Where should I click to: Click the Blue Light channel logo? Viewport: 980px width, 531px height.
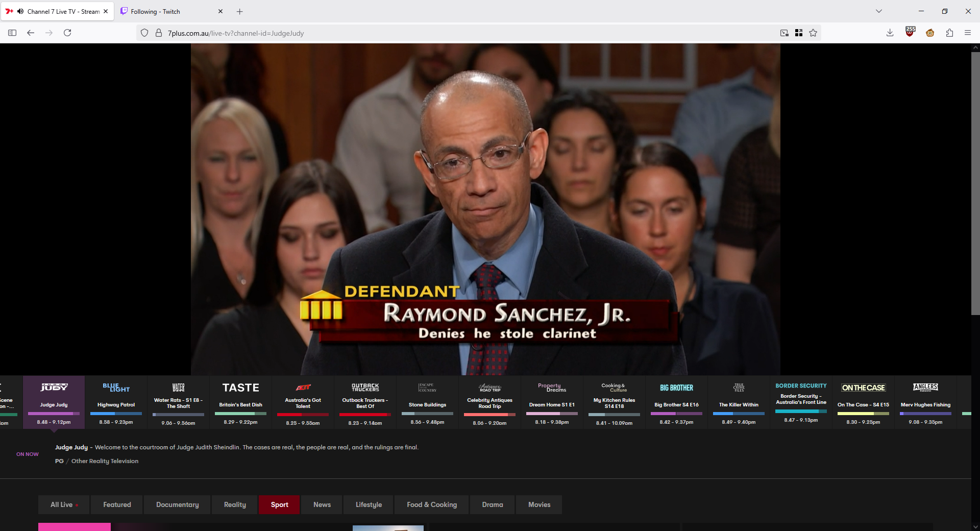point(116,388)
